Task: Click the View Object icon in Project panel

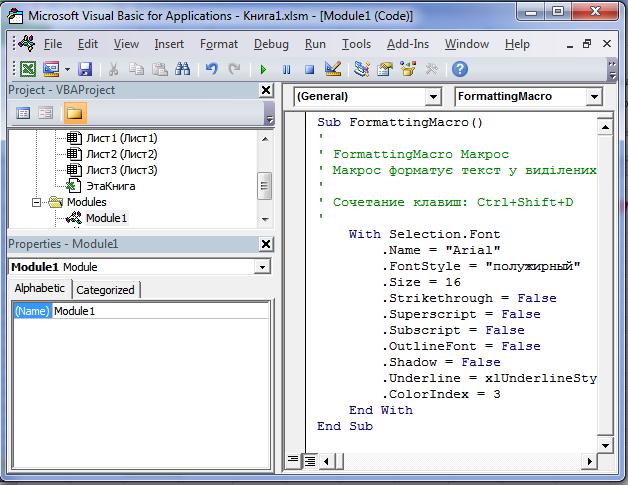Action: [x=46, y=113]
